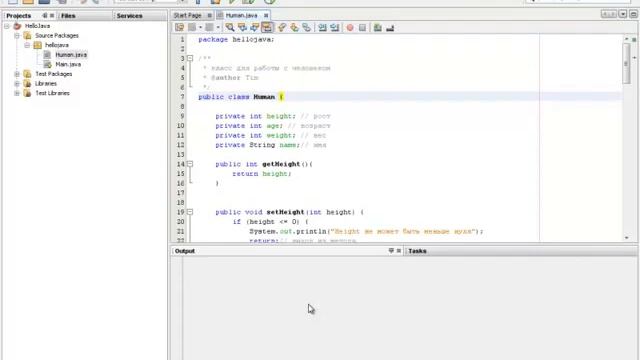Image resolution: width=640 pixels, height=360 pixels.
Task: Click the 'Human' class name on line 7
Action: [x=264, y=97]
